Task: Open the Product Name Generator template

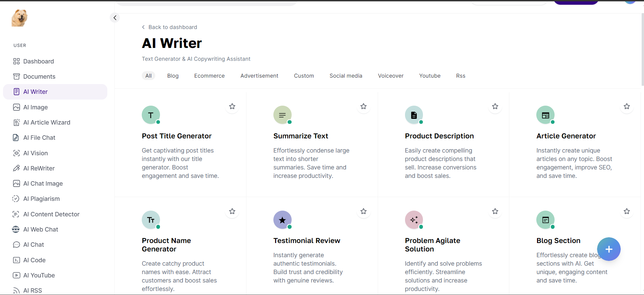Action: click(x=166, y=245)
